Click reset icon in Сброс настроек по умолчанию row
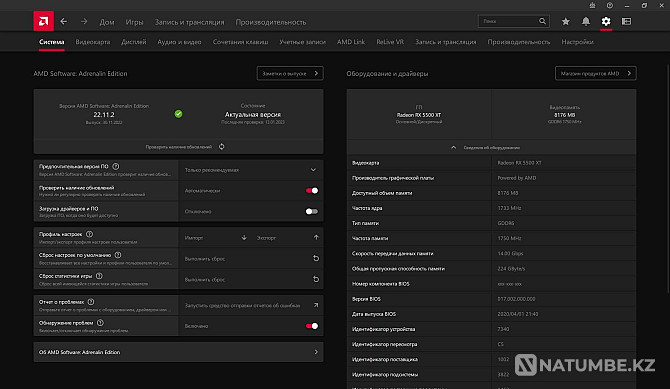 (x=316, y=258)
